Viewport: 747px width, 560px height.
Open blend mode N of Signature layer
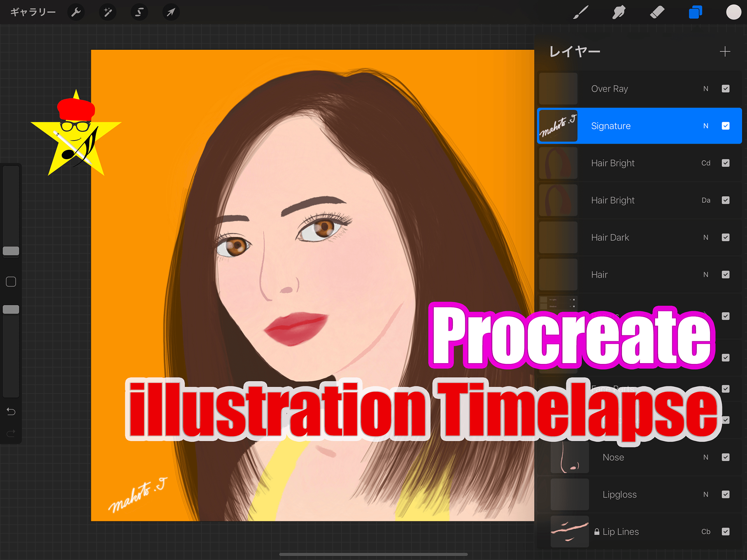[x=706, y=126]
